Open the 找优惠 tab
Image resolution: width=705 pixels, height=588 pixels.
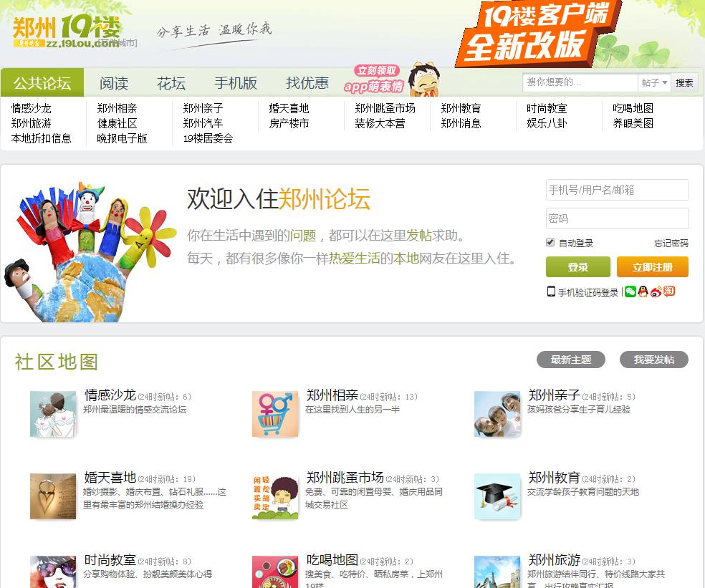(307, 82)
